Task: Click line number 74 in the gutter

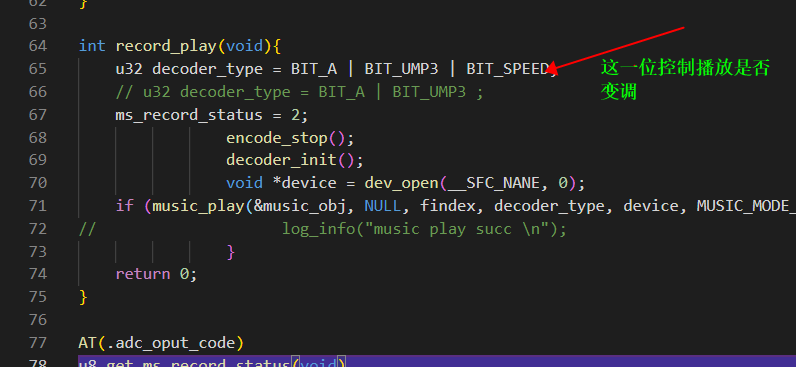Action: pyautogui.click(x=38, y=274)
